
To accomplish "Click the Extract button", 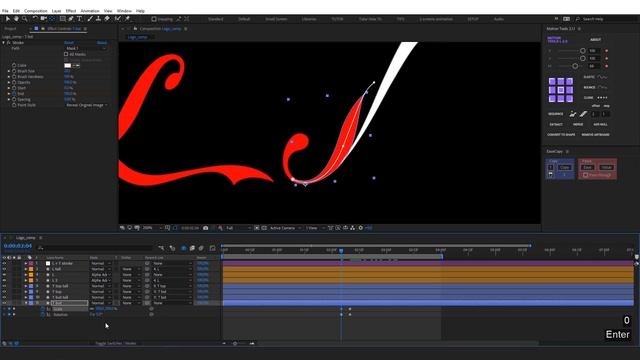I will pos(556,124).
